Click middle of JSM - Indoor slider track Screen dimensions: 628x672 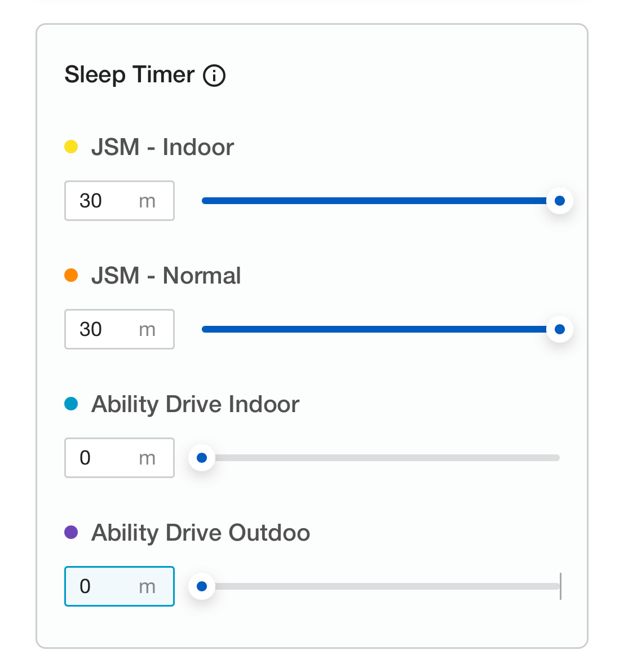381,201
